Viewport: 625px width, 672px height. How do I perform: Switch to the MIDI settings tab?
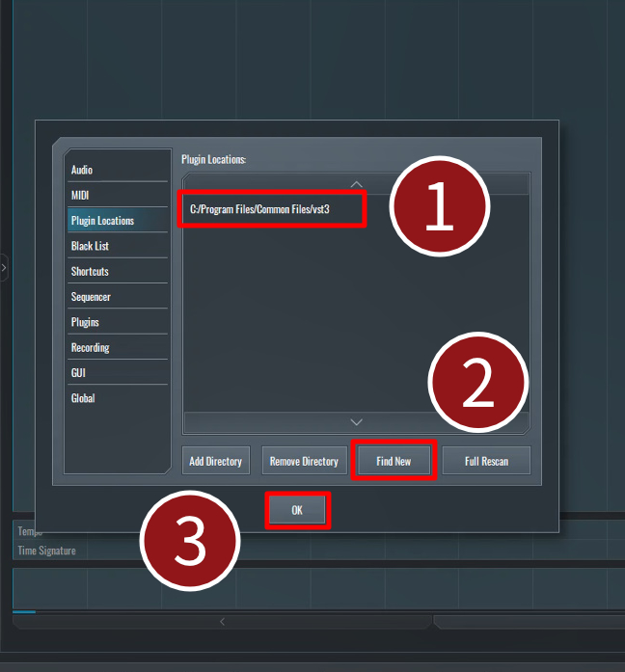click(x=80, y=196)
